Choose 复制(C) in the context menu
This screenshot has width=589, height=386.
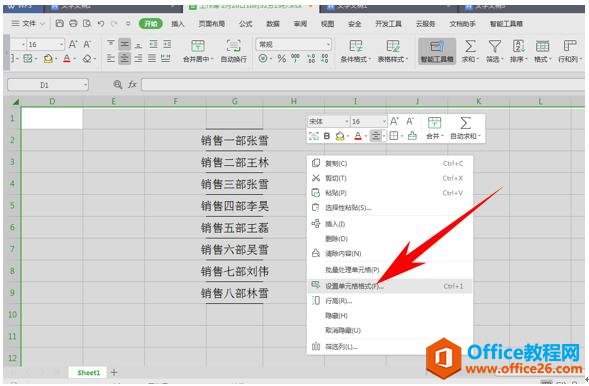coord(390,163)
